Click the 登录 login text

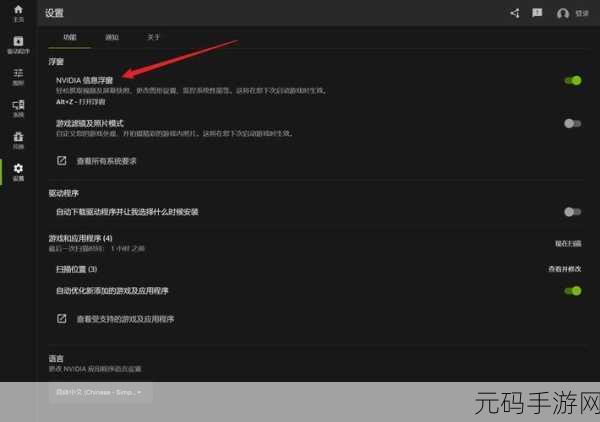pos(582,13)
